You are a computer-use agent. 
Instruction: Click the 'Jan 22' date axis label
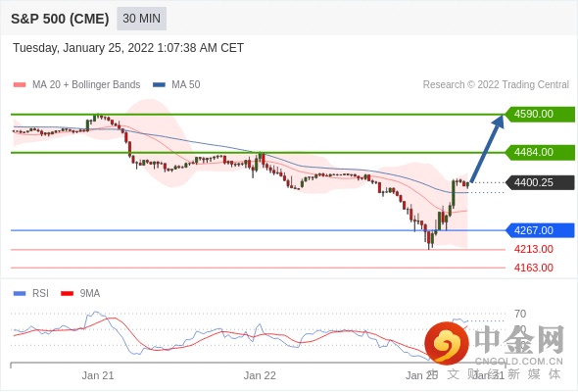(x=260, y=375)
